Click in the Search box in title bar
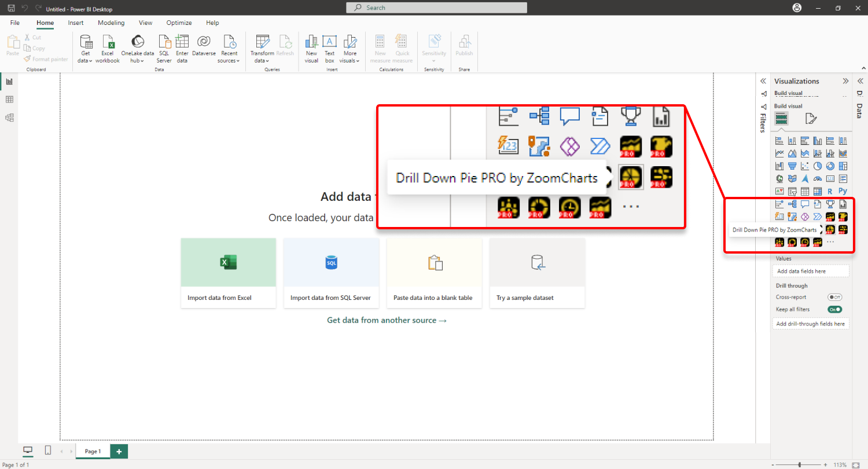The image size is (868, 469). pos(436,8)
